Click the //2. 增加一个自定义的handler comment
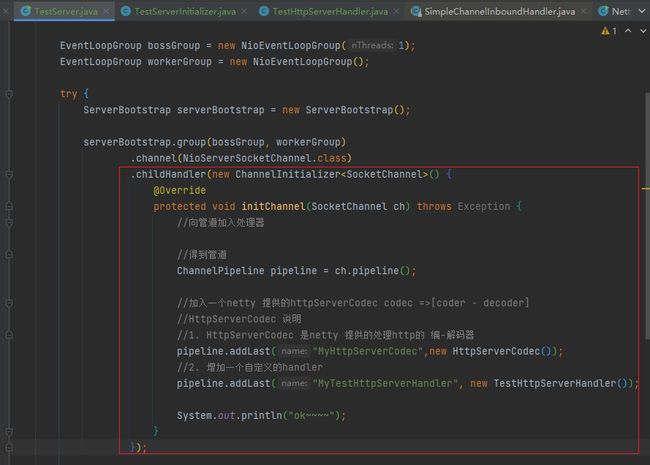Viewport: 650px width, 465px height. click(250, 368)
